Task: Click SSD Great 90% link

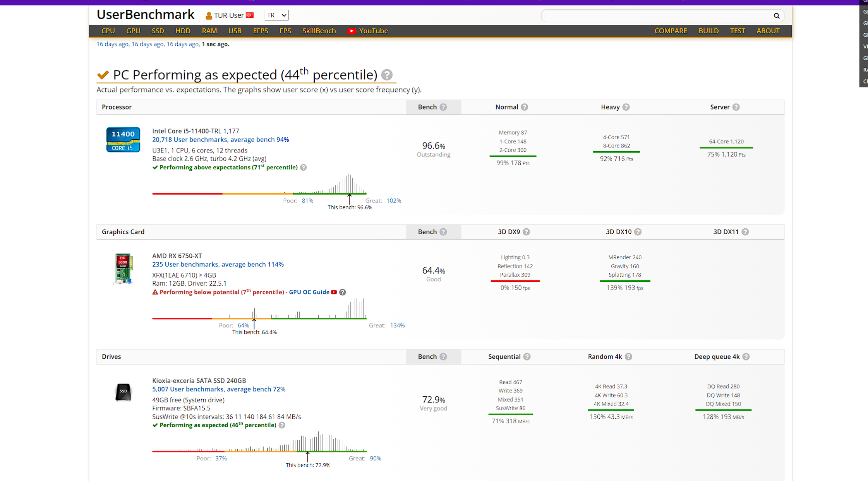Action: [x=376, y=459]
